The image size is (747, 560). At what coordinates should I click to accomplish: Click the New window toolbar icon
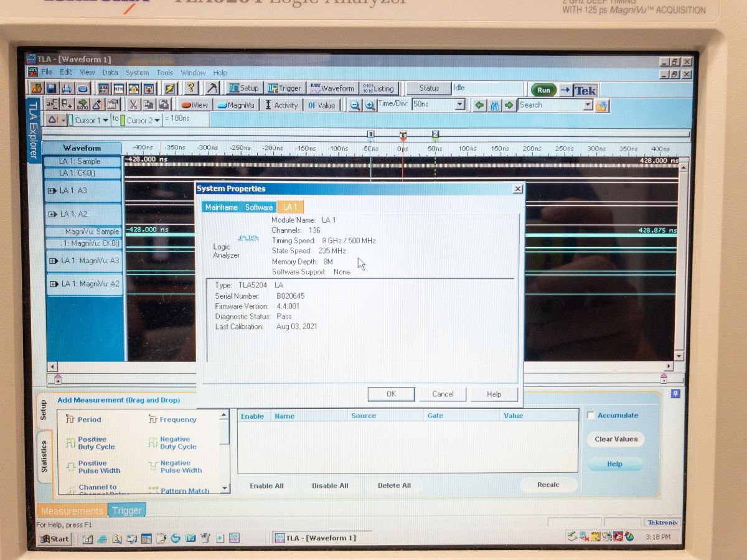(118, 88)
